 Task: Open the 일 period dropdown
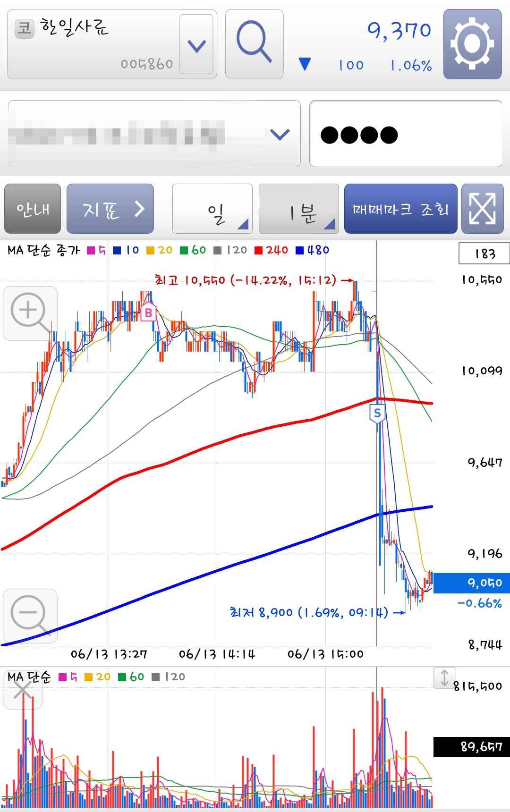pos(212,209)
